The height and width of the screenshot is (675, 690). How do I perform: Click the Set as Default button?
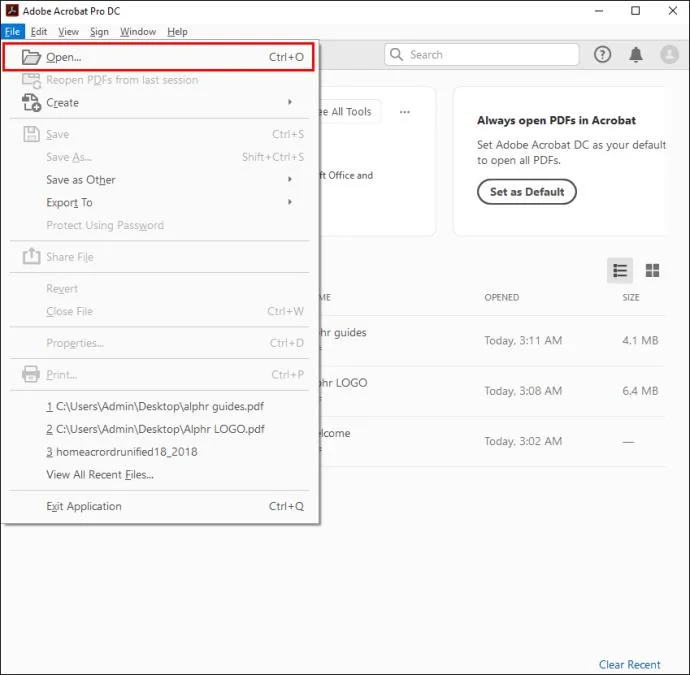click(527, 192)
